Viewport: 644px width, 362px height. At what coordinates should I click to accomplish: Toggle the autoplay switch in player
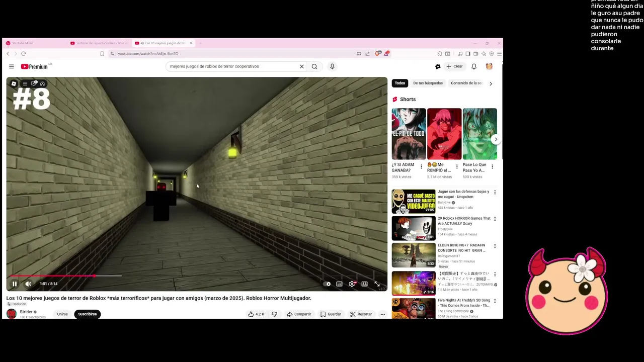click(328, 284)
